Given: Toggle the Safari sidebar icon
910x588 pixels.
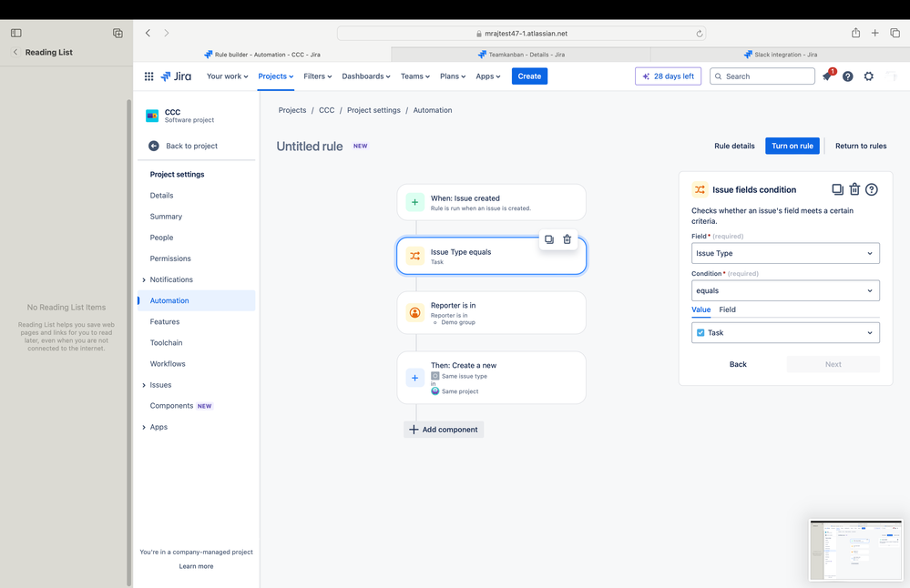Looking at the screenshot, I should coord(16,33).
